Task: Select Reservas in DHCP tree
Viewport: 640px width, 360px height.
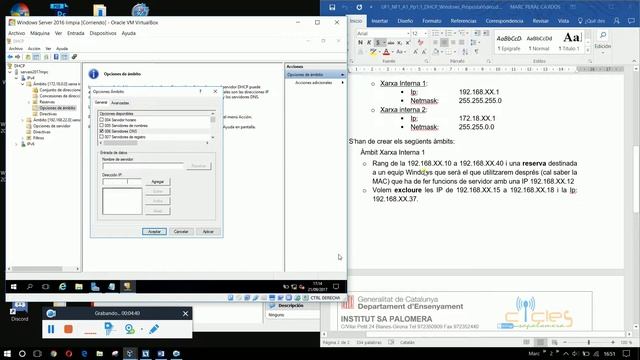Action: point(47,102)
